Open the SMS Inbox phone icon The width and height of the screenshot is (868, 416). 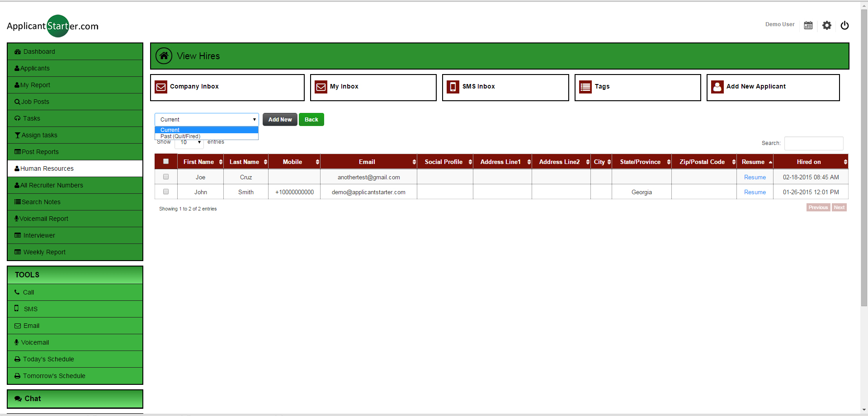[453, 87]
